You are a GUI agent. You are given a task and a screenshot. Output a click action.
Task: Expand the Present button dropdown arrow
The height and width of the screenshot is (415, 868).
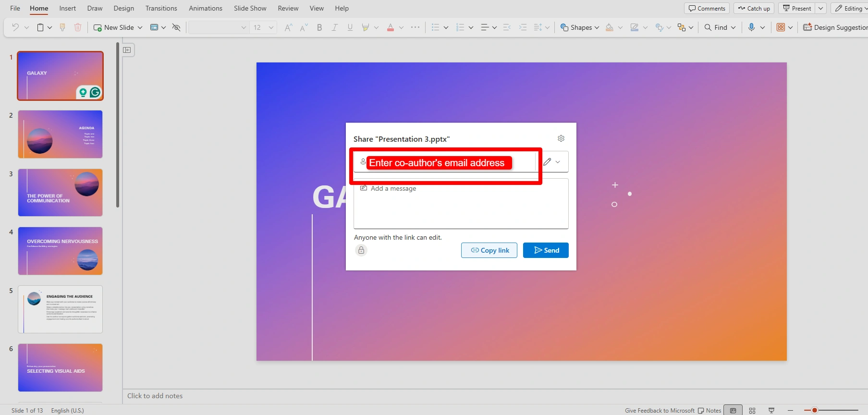[821, 8]
